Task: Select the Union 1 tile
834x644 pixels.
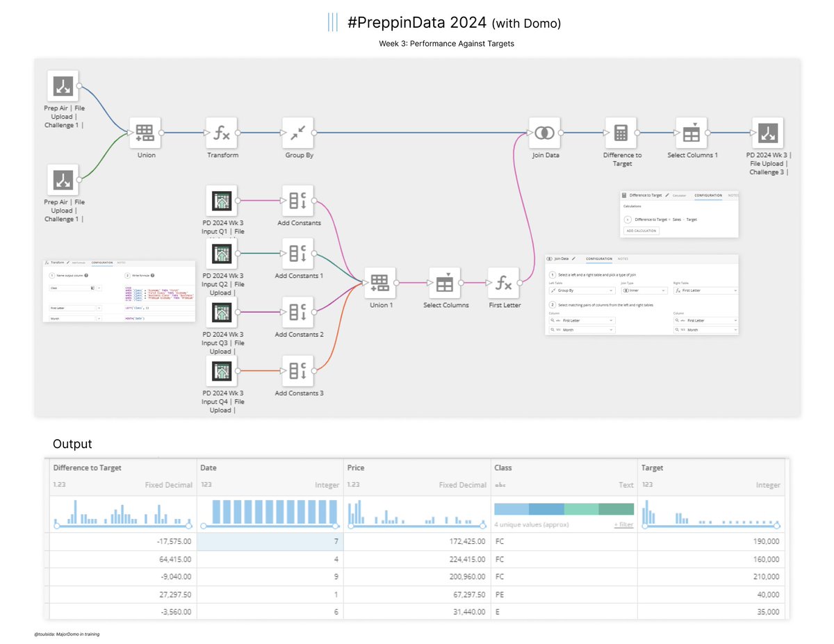Action: (x=379, y=283)
